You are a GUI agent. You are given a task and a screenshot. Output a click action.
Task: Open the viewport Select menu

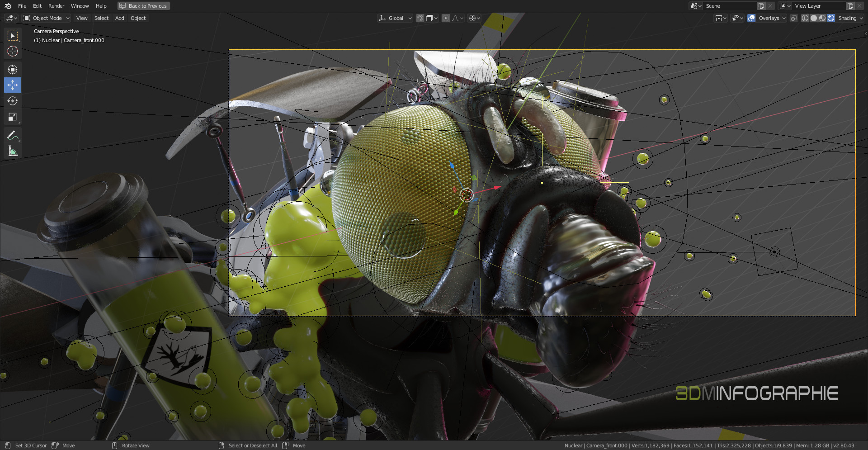pos(101,18)
